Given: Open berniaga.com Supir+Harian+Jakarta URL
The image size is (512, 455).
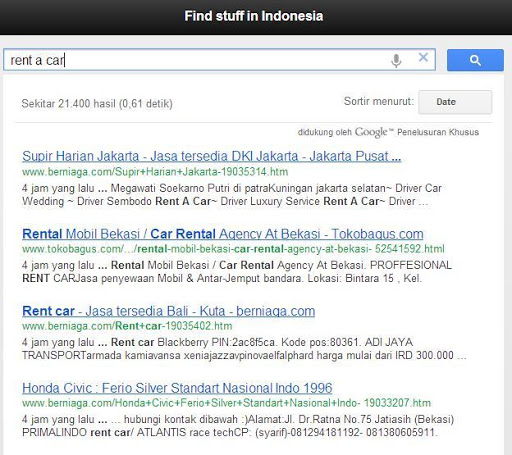Looking at the screenshot, I should tap(155, 172).
